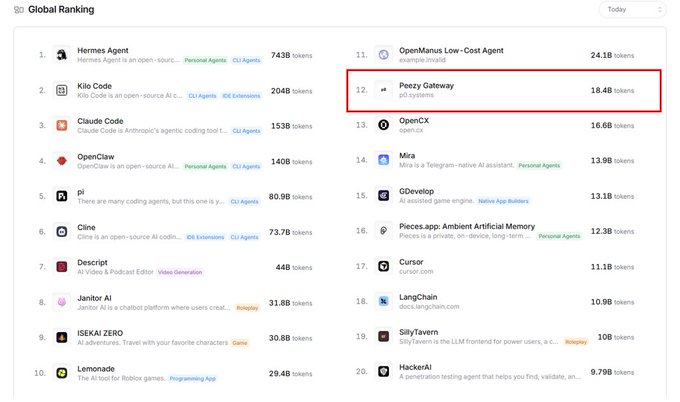
Task: Click the Lemonade app icon
Action: pos(62,373)
